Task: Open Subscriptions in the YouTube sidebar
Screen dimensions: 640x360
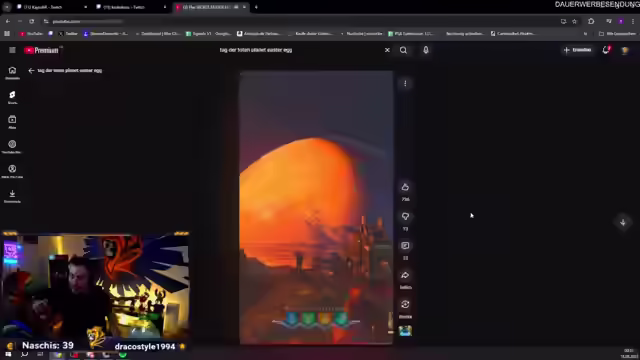Action: pos(12,122)
